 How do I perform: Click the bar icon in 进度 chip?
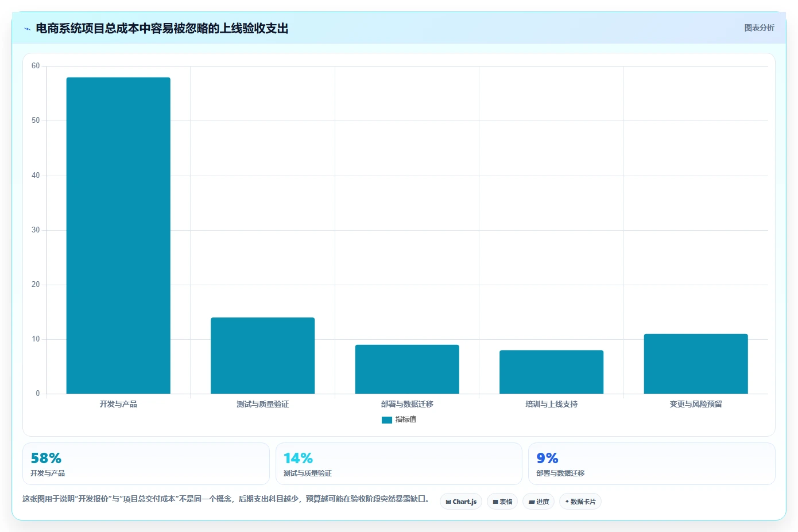(x=532, y=502)
